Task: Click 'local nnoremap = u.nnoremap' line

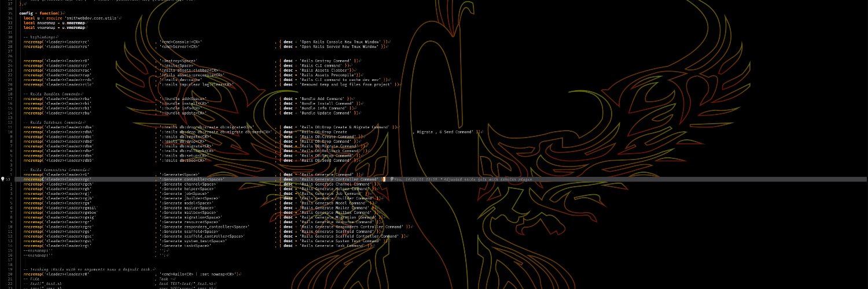Action: tap(54, 23)
